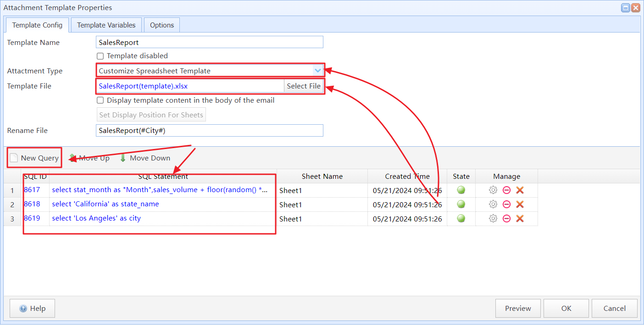Screen dimensions: 644x326
Task: Open the SQL ID 8617 link
Action: (x=32, y=190)
